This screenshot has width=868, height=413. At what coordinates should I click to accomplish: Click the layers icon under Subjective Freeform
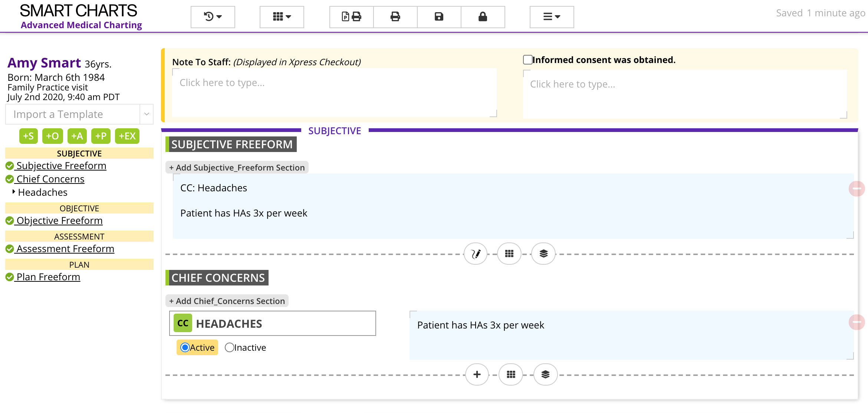(543, 254)
